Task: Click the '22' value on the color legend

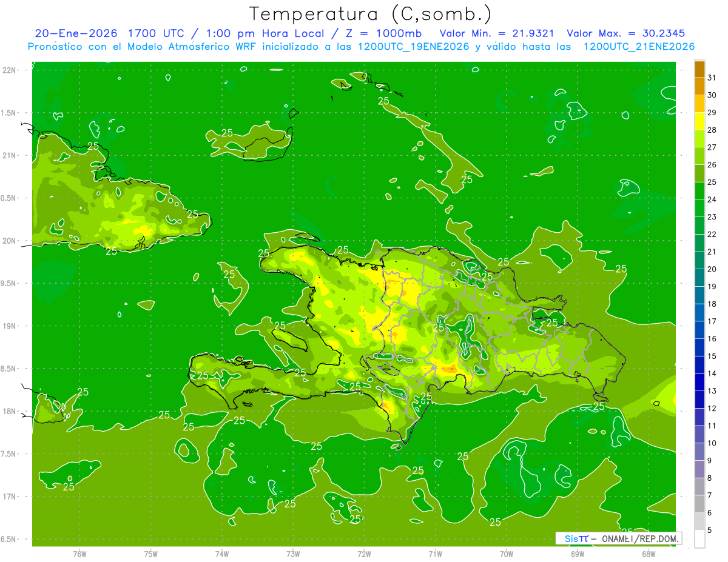Action: click(712, 235)
